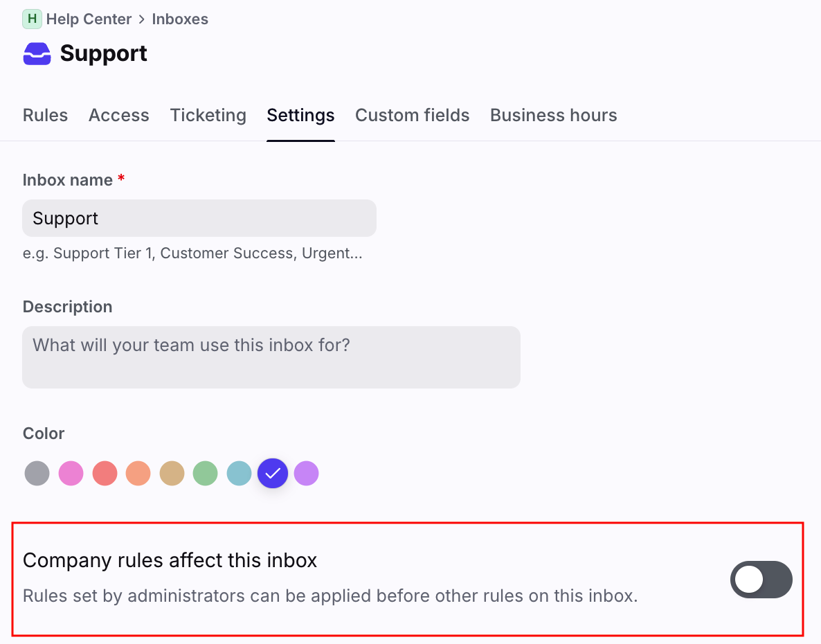
Task: Switch to the Rules tab
Action: 45,115
